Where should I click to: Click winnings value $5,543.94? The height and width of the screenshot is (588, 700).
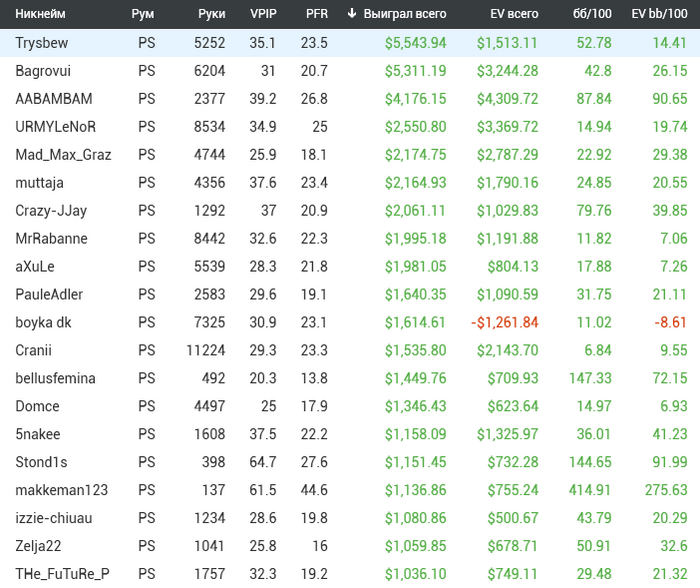coord(416,43)
